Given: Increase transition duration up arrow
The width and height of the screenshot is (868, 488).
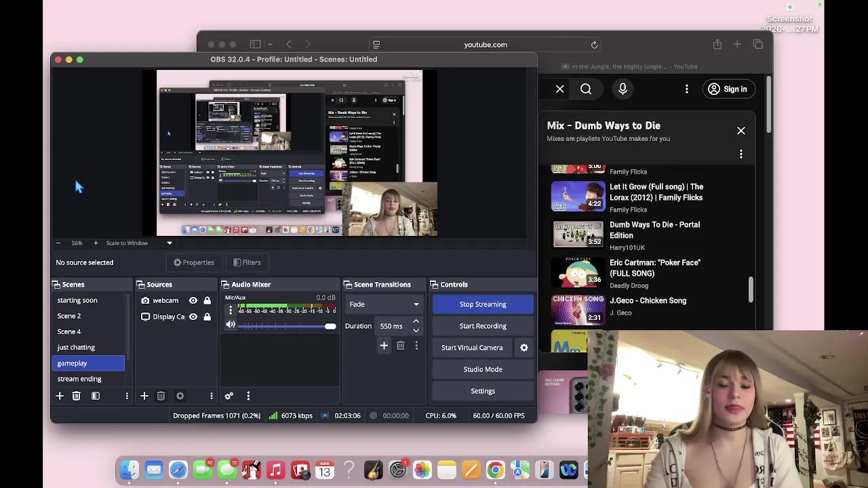Looking at the screenshot, I should point(416,321).
